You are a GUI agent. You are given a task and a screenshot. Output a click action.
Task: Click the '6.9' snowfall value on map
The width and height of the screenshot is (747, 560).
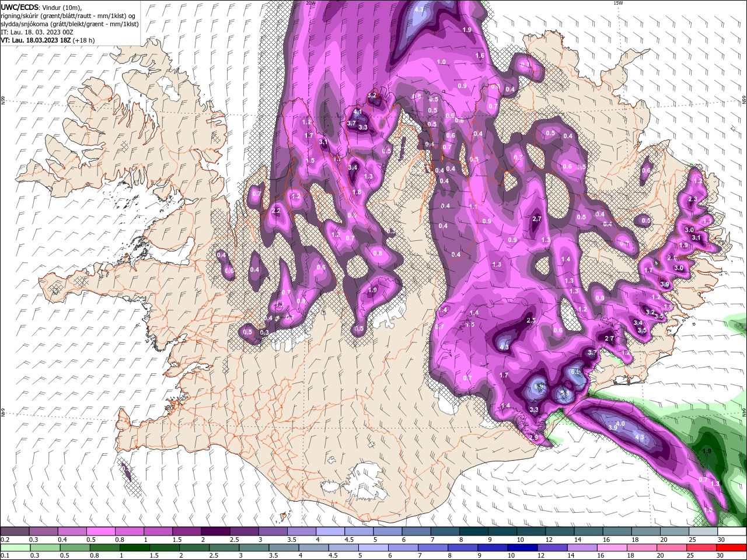tap(539, 386)
